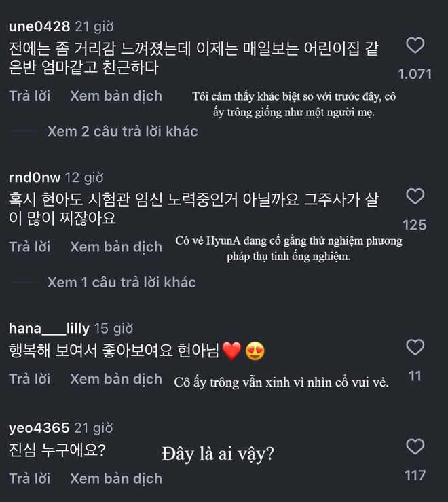Go to yeo4365's profile
The image size is (448, 502).
pyautogui.click(x=39, y=428)
